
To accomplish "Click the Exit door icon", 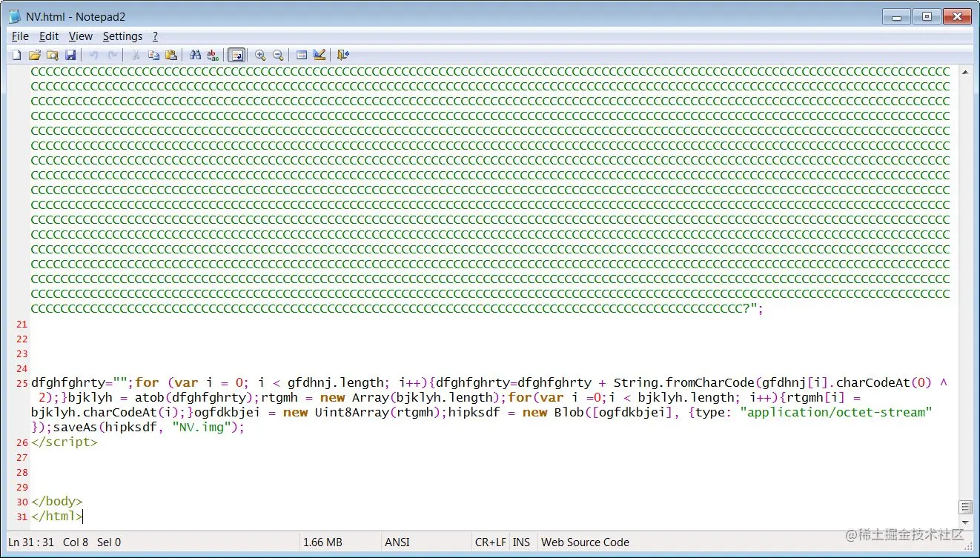I will click(x=342, y=55).
